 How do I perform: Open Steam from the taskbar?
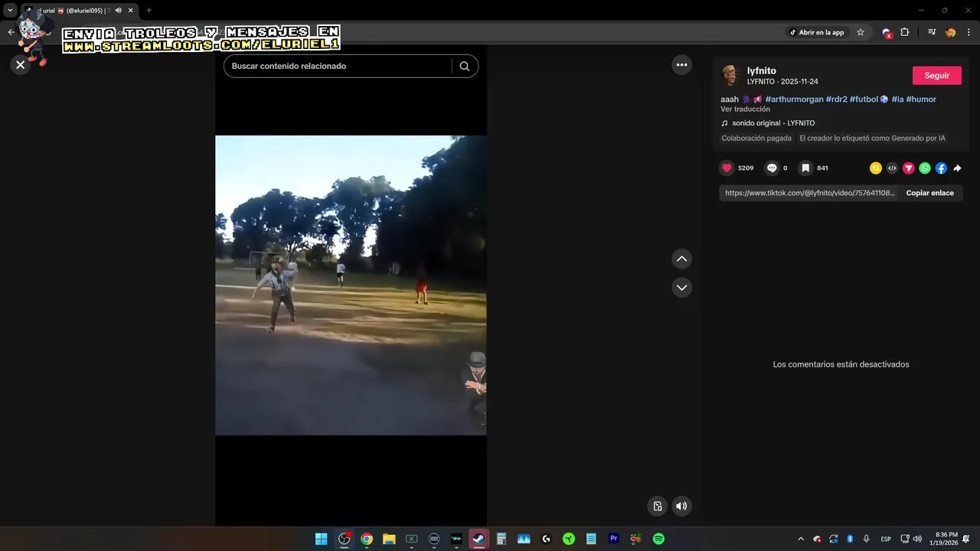[479, 539]
